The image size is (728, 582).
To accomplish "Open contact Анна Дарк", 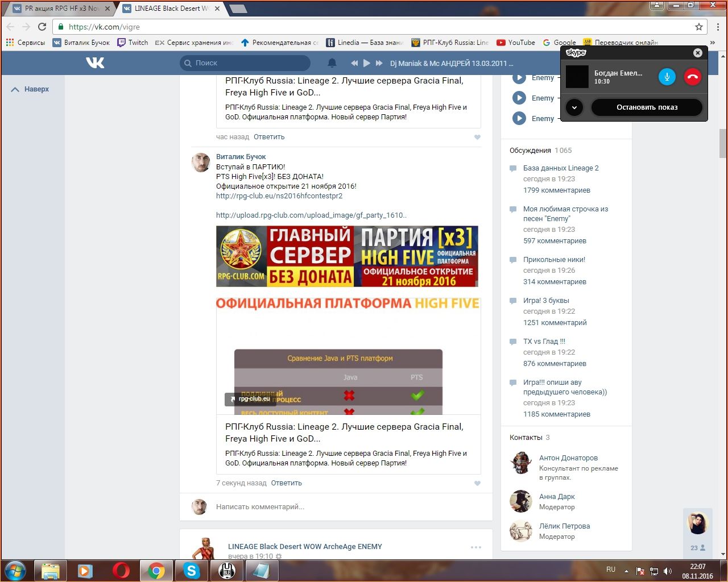I will coord(557,497).
